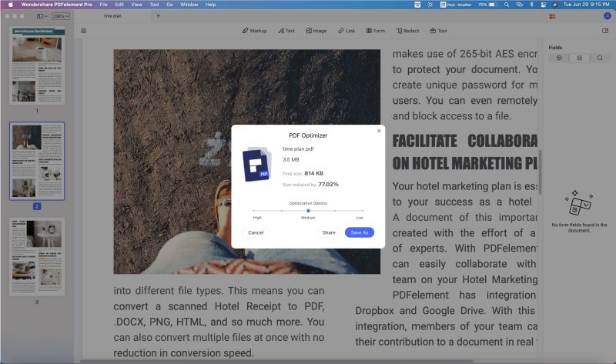Screen dimensions: 616x364
Task: Click the optimization slider handle at Medium
Action: [308, 211]
